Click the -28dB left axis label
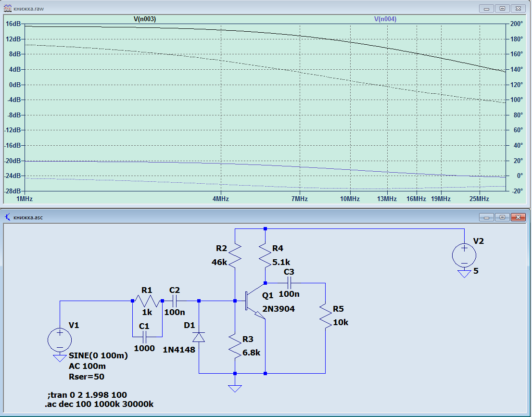 point(12,191)
